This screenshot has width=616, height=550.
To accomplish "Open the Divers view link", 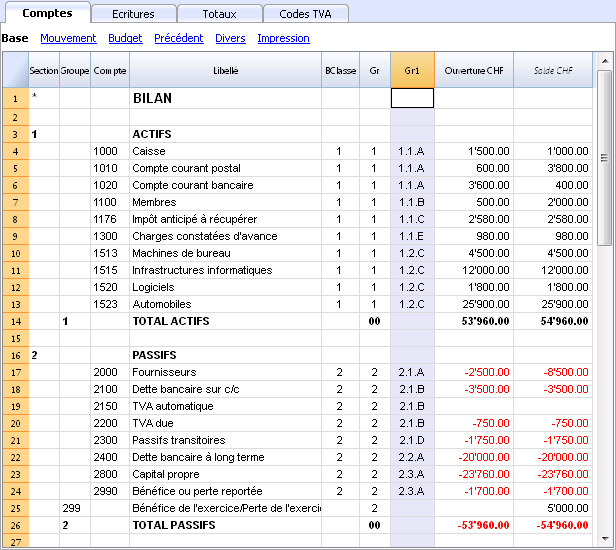I will [x=230, y=38].
